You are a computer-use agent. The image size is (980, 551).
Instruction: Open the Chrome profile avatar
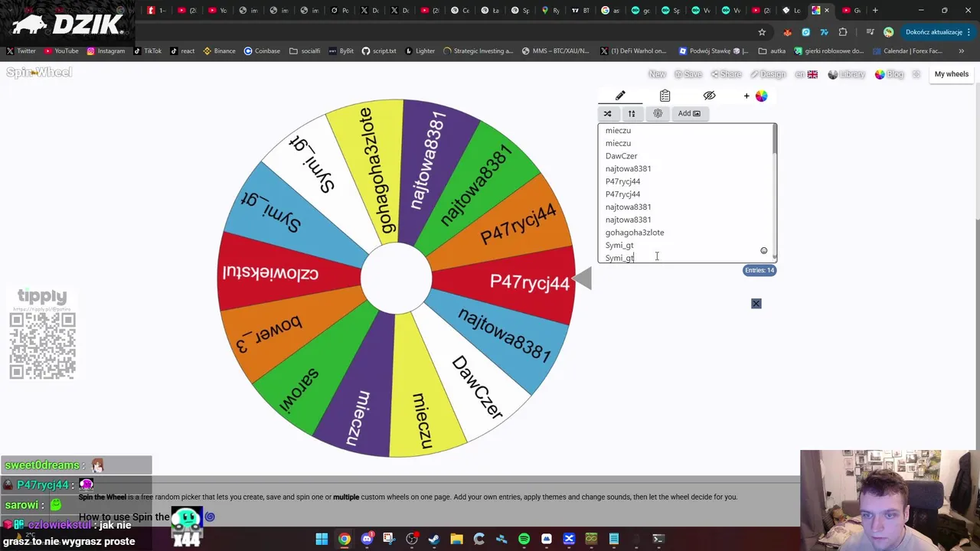coord(888,32)
